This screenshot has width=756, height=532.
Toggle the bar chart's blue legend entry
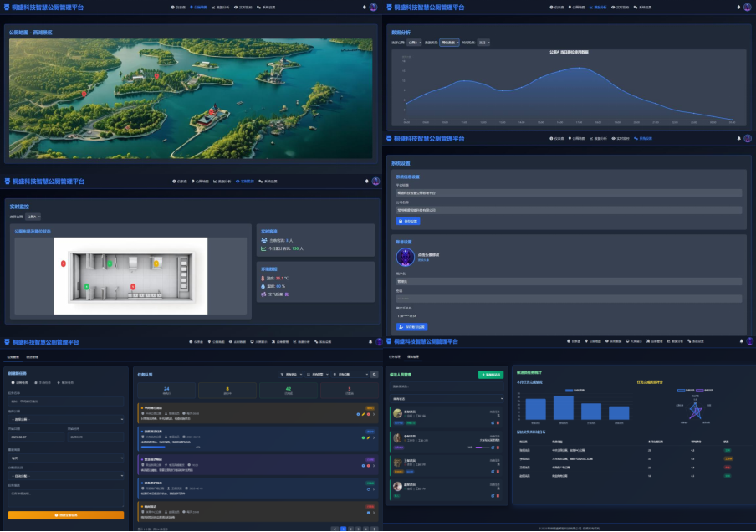pyautogui.click(x=575, y=390)
